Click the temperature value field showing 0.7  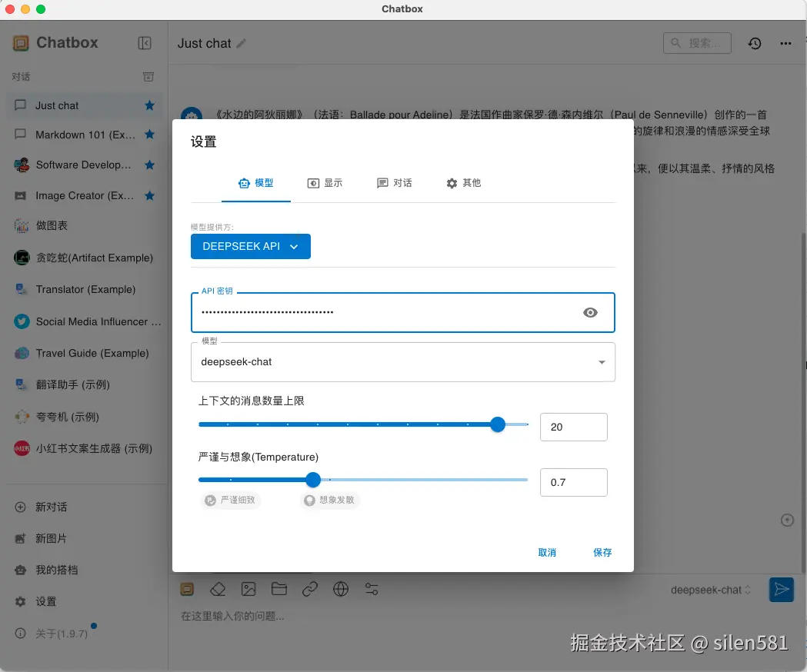click(x=573, y=483)
